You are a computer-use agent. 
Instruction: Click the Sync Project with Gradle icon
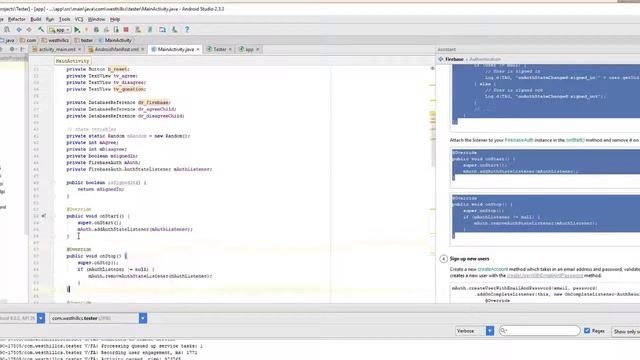click(150, 30)
